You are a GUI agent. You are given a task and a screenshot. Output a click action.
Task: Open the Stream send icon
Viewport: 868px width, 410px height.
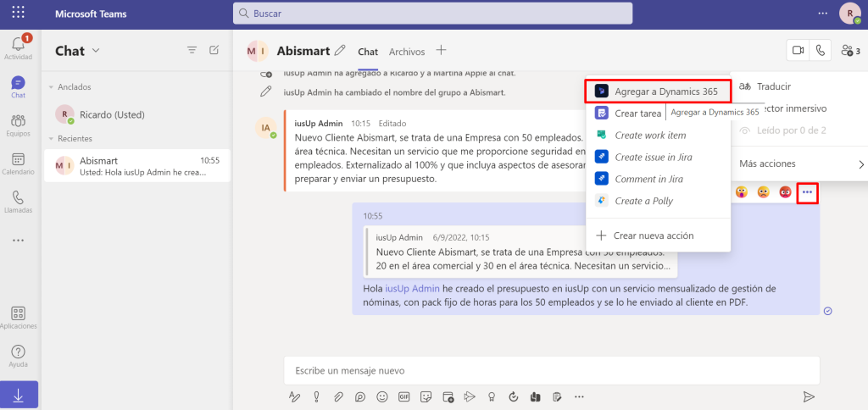click(470, 396)
